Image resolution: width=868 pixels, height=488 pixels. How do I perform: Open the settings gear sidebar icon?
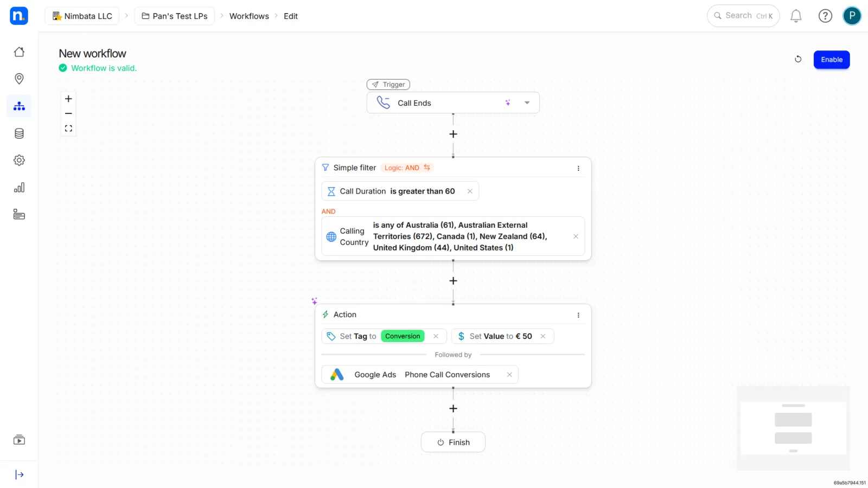click(x=19, y=160)
